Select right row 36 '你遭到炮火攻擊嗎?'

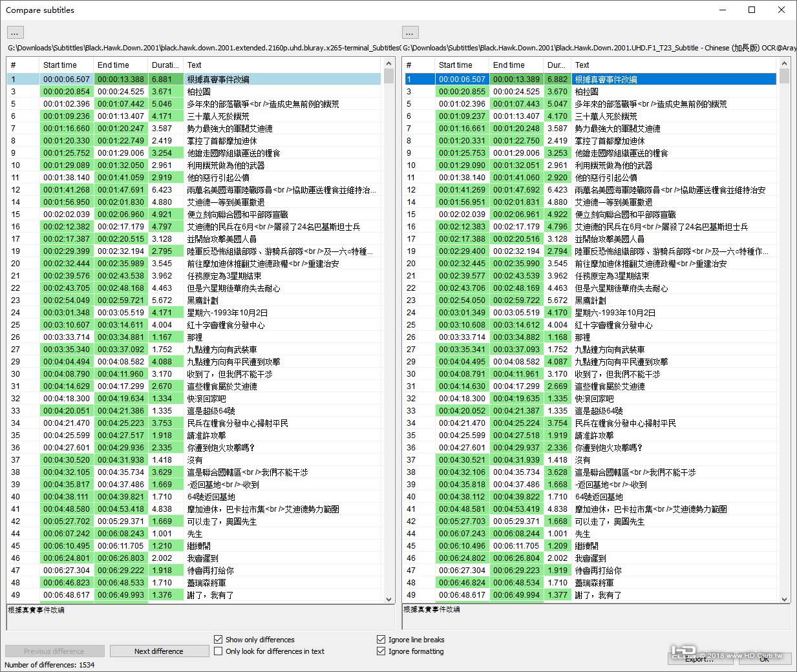[x=609, y=448]
